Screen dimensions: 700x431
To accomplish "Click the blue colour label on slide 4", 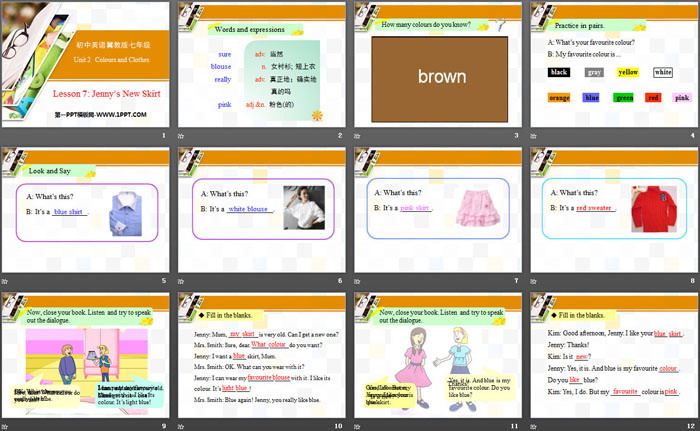I will click(x=591, y=97).
